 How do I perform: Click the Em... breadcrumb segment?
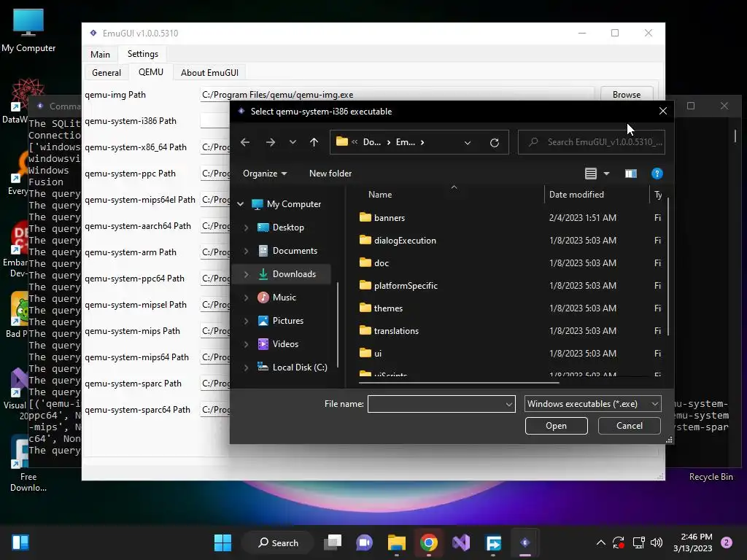406,142
